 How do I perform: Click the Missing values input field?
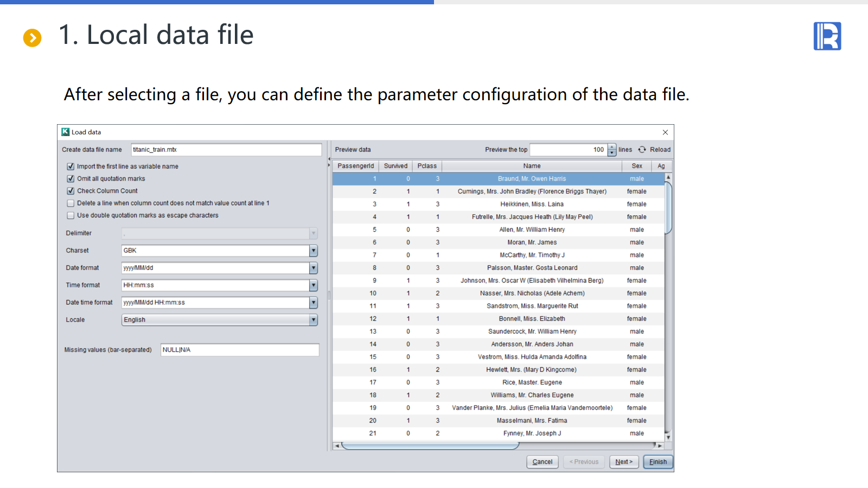tap(239, 350)
